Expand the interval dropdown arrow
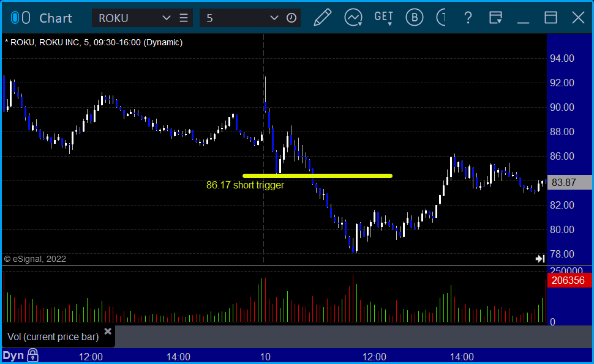The height and width of the screenshot is (364, 594). click(274, 18)
